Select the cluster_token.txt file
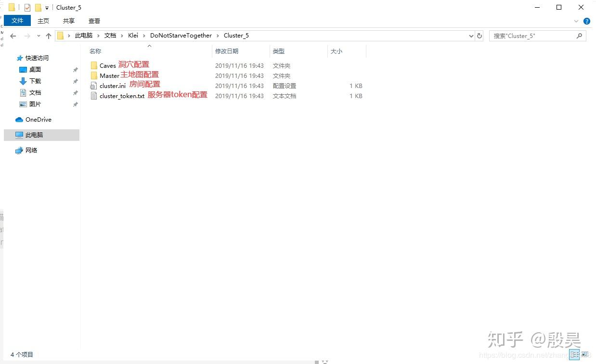This screenshot has height=364, width=596. tap(122, 96)
